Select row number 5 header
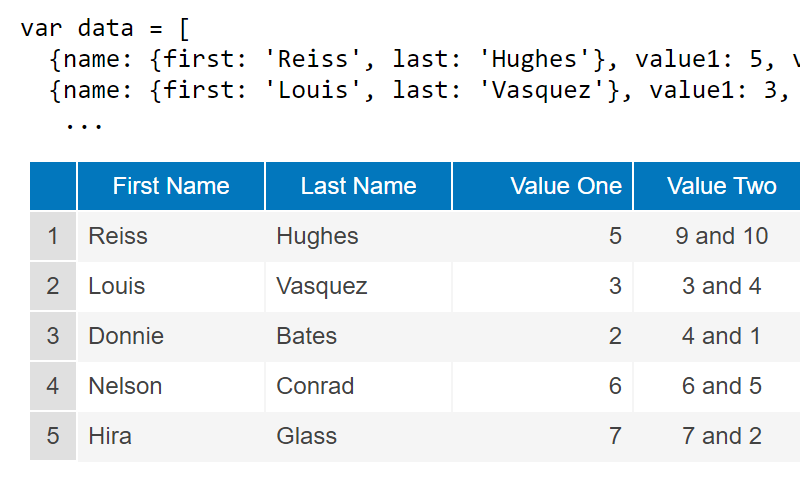Viewport: 800px width, 494px height. coord(53,436)
